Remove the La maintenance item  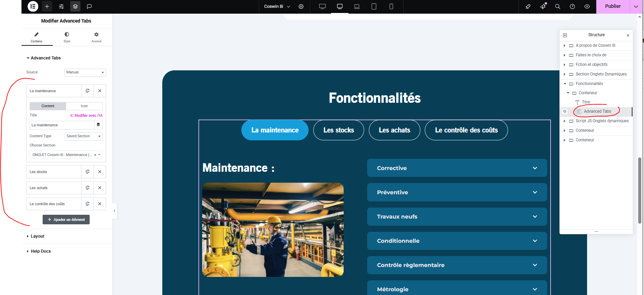point(100,91)
